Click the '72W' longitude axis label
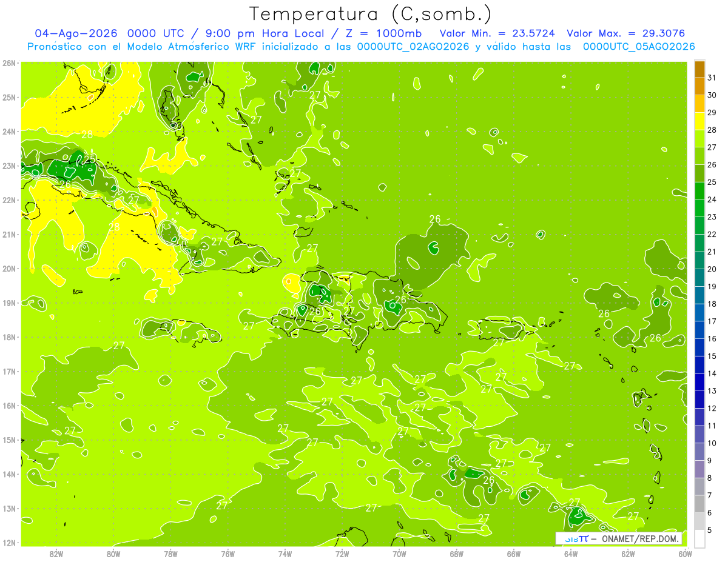Image resolution: width=728 pixels, height=562 pixels. click(342, 554)
